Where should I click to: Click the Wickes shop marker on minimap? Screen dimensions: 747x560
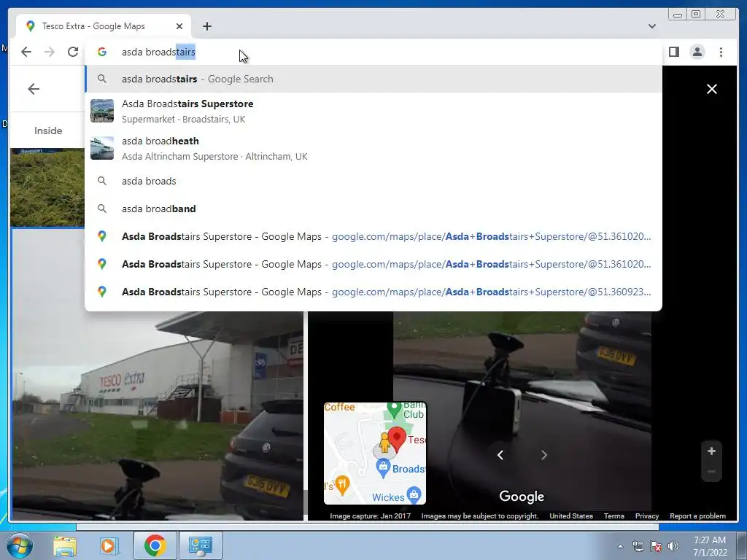pos(414,494)
